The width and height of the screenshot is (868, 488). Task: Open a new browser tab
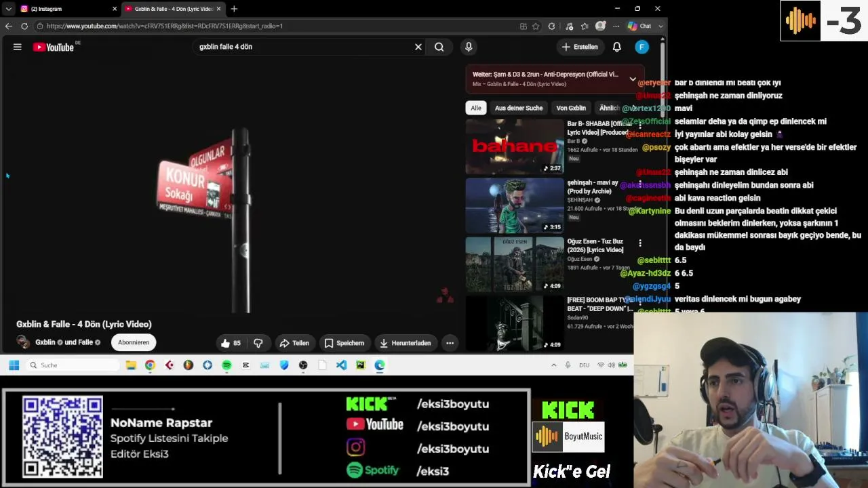(x=234, y=9)
